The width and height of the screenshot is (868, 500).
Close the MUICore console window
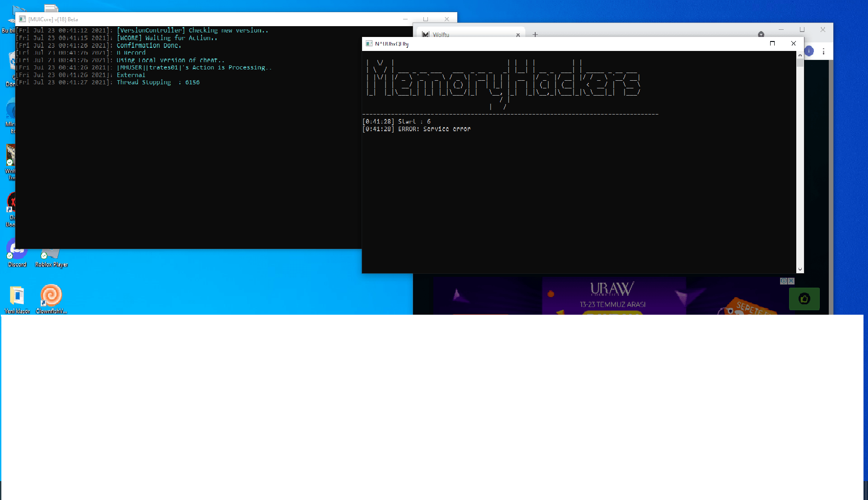pyautogui.click(x=446, y=19)
